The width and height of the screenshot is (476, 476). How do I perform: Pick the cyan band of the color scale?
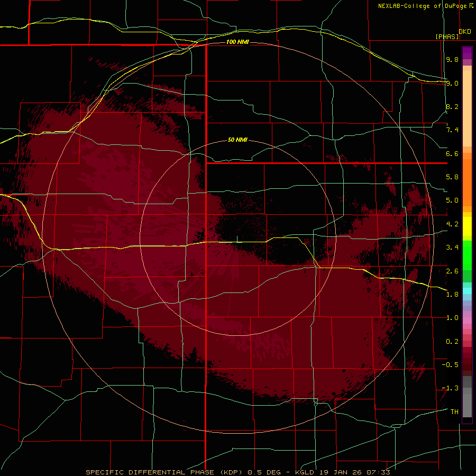coord(467,291)
